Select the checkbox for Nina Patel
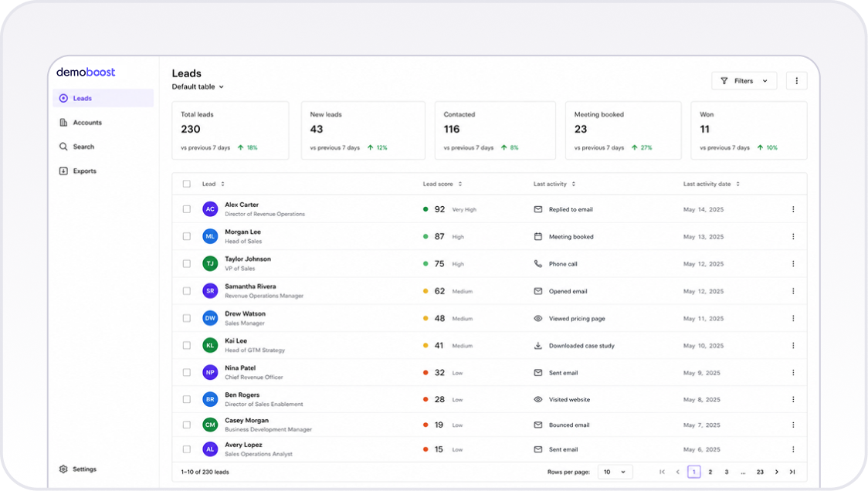 [x=187, y=373]
